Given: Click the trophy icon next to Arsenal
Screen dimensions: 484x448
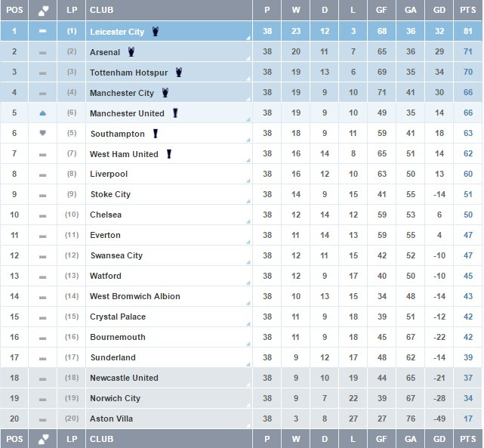Looking at the screenshot, I should pyautogui.click(x=131, y=51).
